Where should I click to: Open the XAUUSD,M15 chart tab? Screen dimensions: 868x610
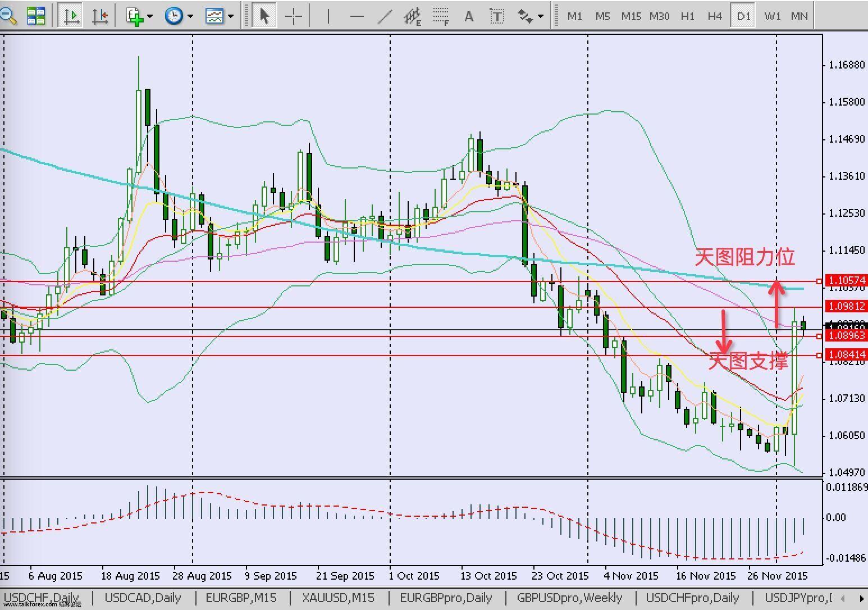coord(339,598)
